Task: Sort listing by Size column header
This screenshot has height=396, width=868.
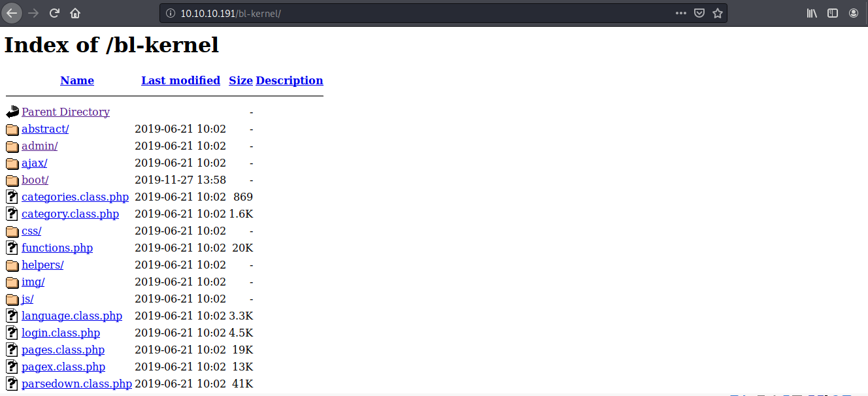Action: tap(241, 80)
